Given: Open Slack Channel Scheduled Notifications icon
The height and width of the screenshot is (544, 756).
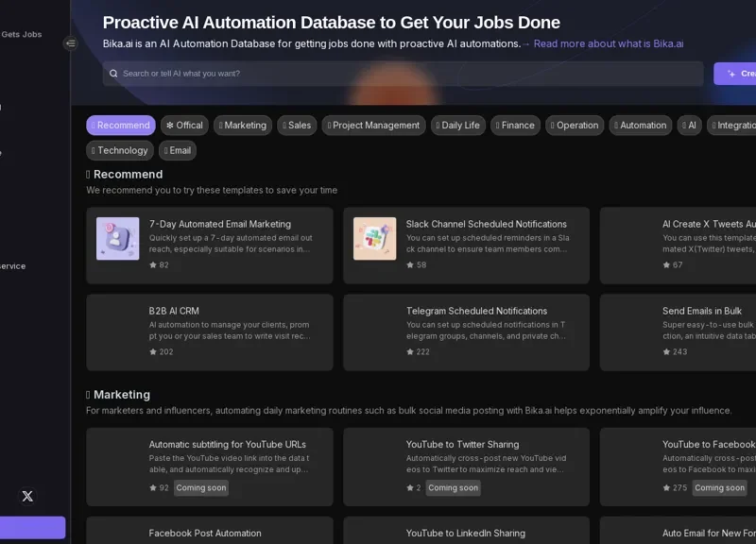Looking at the screenshot, I should coord(374,238).
